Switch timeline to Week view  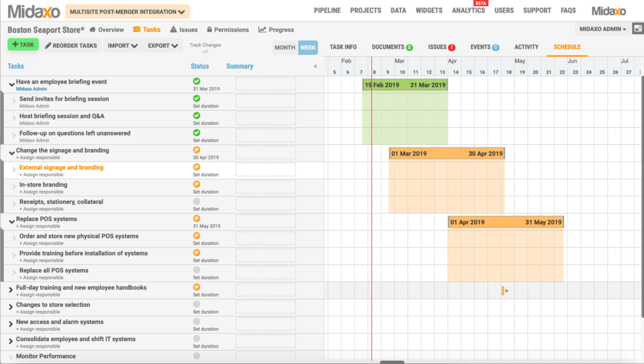pos(308,47)
